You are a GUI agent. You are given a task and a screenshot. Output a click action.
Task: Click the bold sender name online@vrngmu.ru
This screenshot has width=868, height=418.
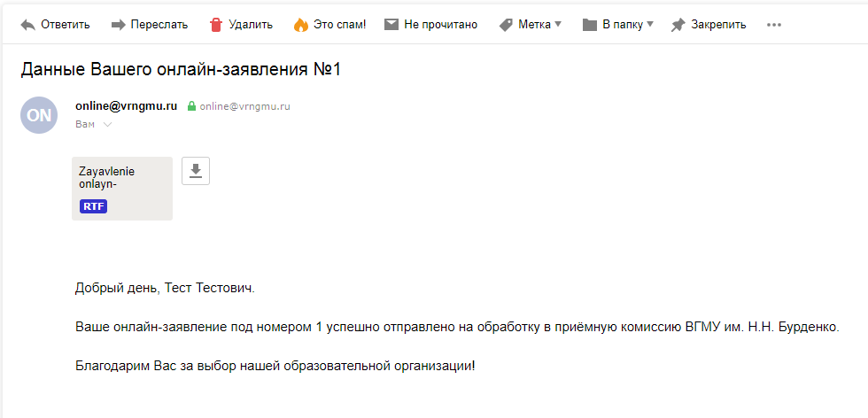126,106
